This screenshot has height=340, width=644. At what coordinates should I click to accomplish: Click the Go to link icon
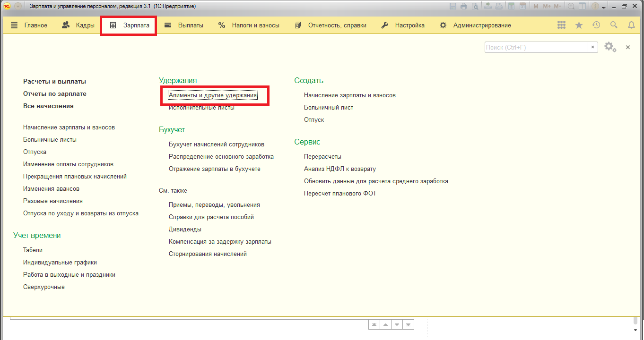coord(499,6)
